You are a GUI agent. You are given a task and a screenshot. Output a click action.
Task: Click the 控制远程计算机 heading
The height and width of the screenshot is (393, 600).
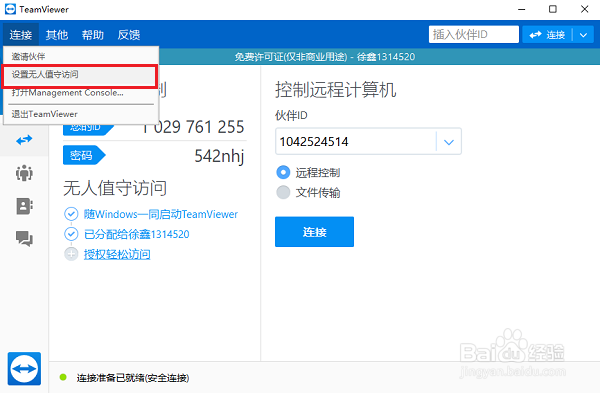coord(336,90)
